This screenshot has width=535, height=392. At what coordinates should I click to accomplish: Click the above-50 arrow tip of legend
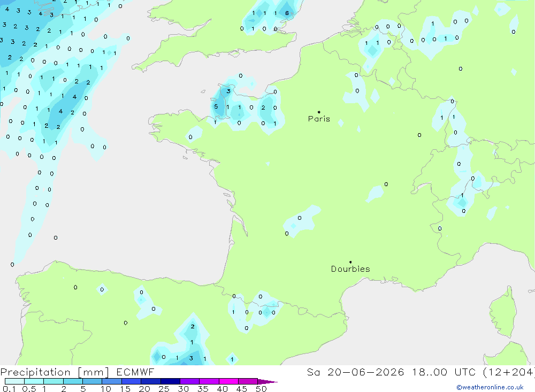pyautogui.click(x=267, y=381)
